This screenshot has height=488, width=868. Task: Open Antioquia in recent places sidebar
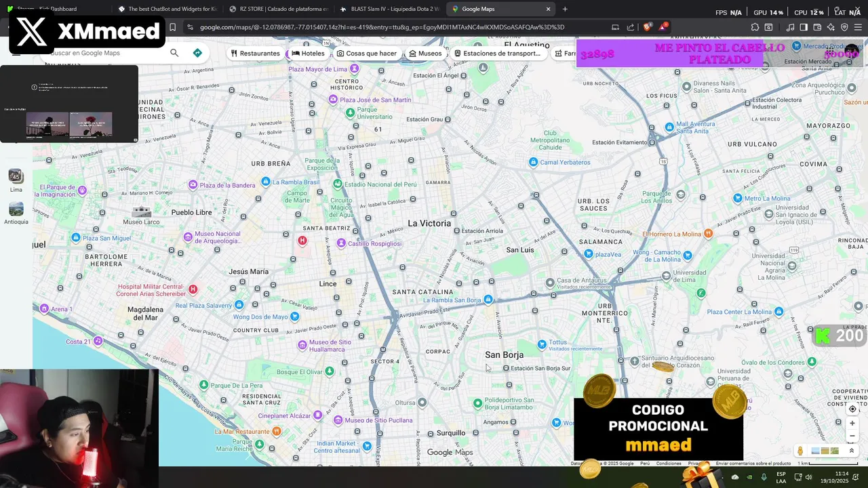(16, 213)
